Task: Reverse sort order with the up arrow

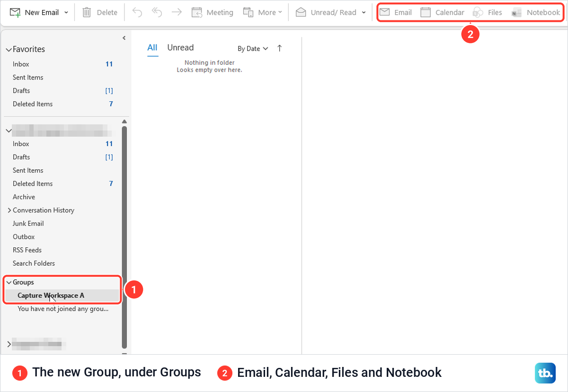Action: point(279,48)
